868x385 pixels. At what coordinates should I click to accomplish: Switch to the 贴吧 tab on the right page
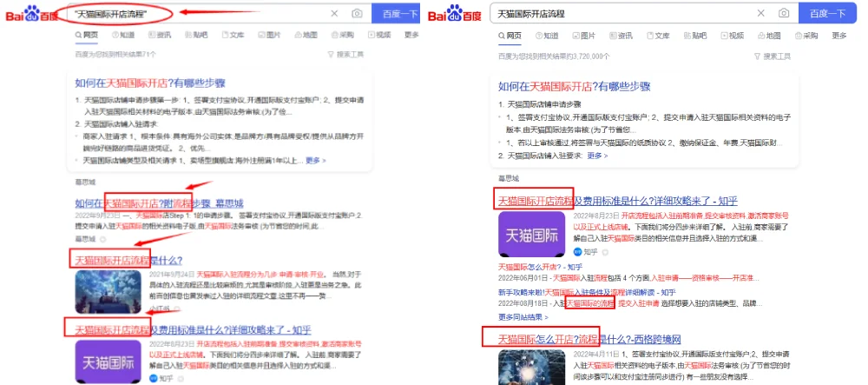[695, 36]
